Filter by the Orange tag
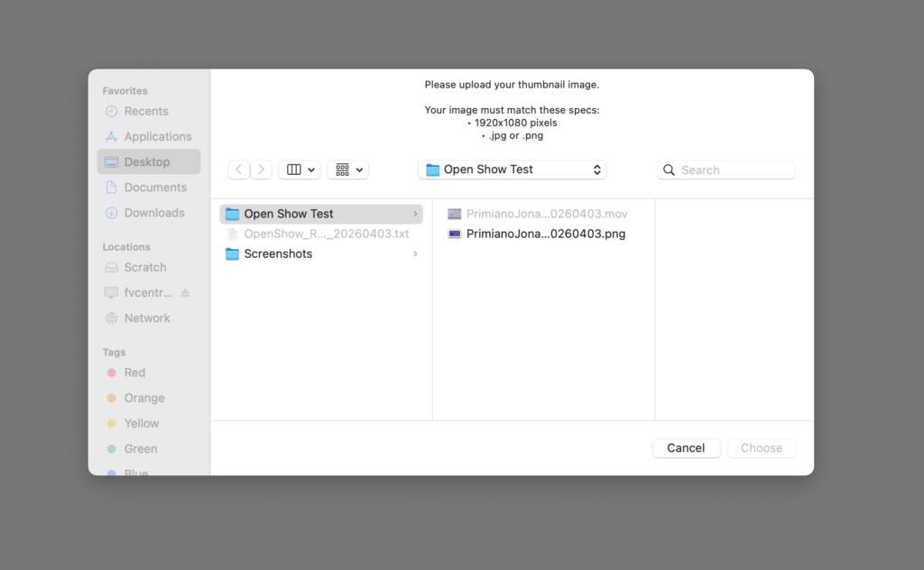Screen dimensions: 924x570 pyautogui.click(x=144, y=398)
